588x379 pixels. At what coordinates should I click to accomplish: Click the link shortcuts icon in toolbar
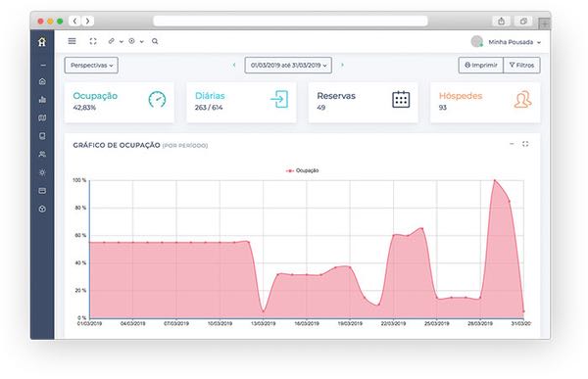click(112, 41)
